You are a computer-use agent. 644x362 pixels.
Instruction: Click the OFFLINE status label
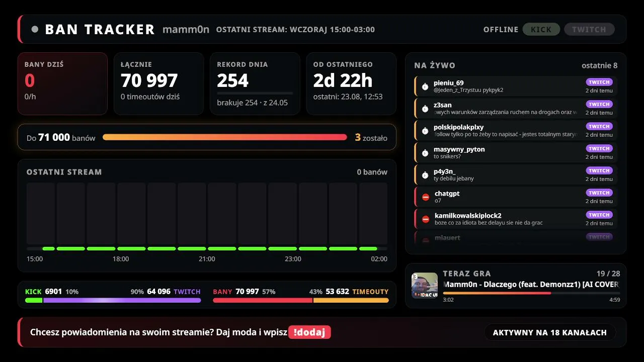[501, 29]
